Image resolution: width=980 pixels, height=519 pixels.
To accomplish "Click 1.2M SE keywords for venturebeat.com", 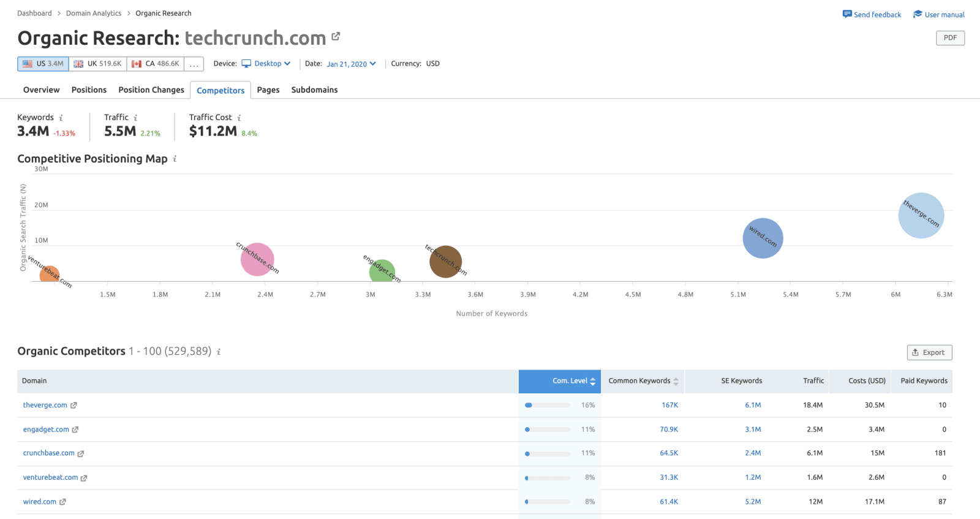I will (x=753, y=478).
